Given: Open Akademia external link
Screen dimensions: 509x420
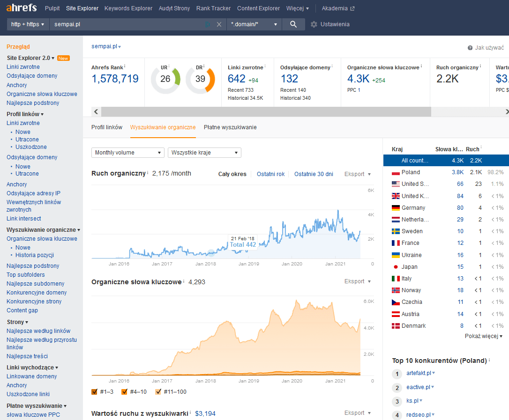Looking at the screenshot, I should [338, 8].
